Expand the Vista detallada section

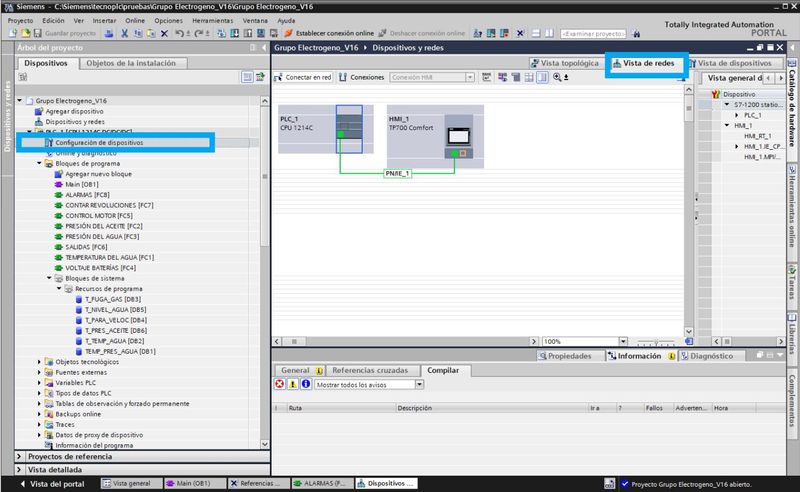point(19,470)
